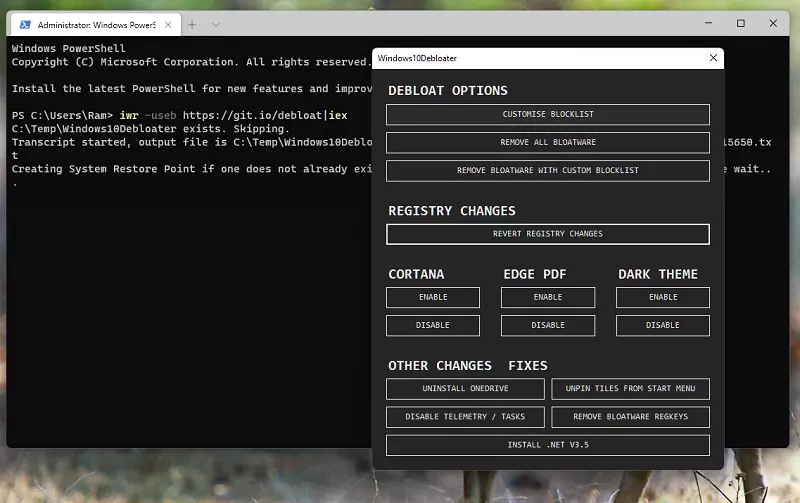Expand the terminal profiles dropdown arrow
Screen dimensions: 800x503
point(216,24)
